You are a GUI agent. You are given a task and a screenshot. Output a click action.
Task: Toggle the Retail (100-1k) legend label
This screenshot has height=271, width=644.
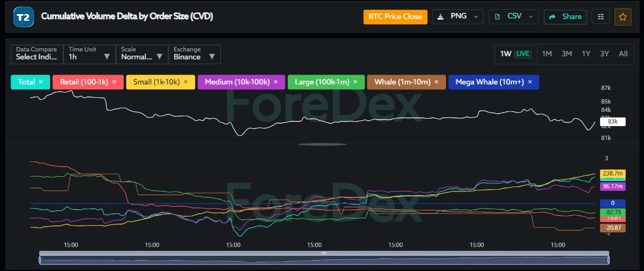84,82
